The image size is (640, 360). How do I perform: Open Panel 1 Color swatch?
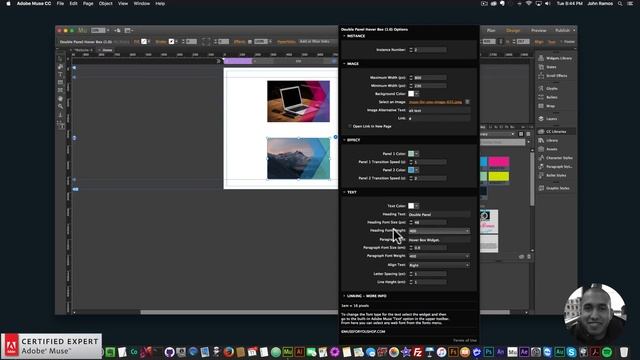(413, 154)
